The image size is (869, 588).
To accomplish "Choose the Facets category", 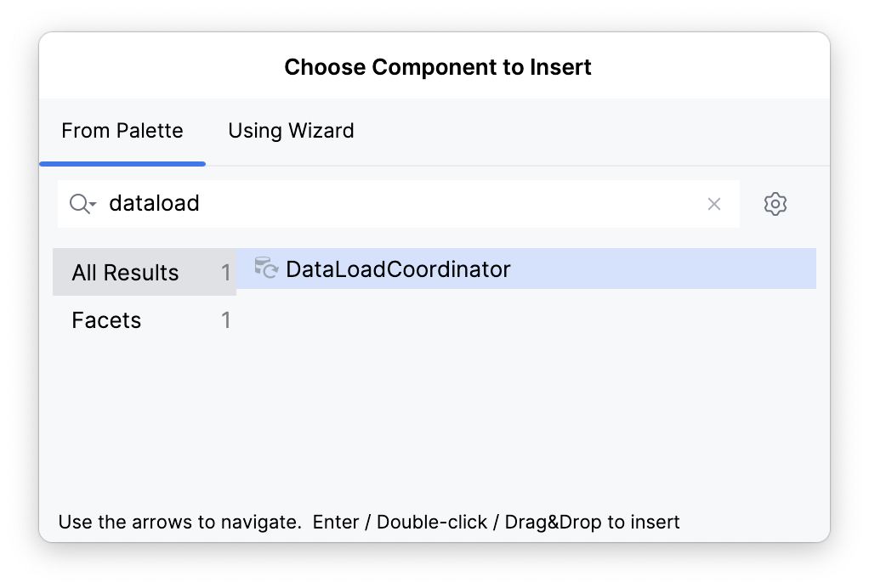I will pyautogui.click(x=105, y=320).
